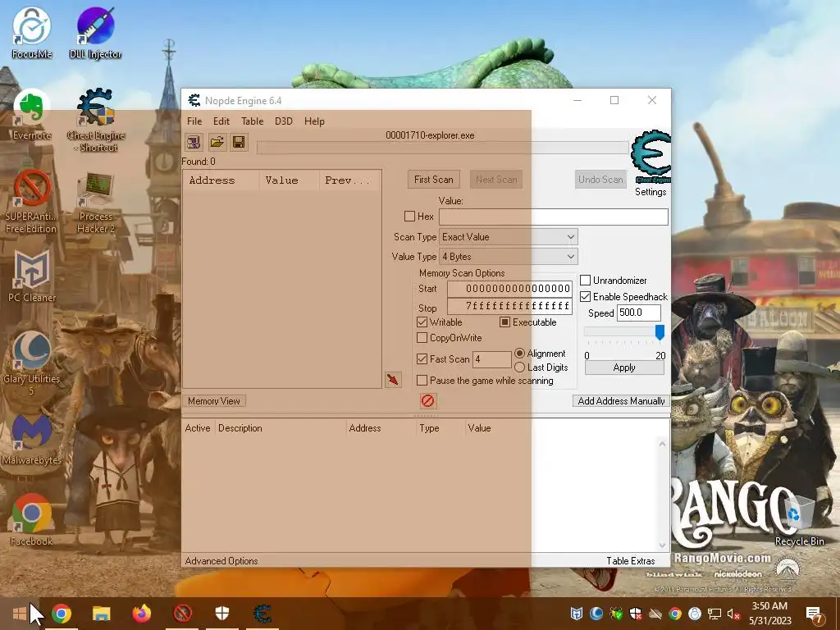Click the Next Scan button
The image size is (840, 630).
tap(496, 180)
